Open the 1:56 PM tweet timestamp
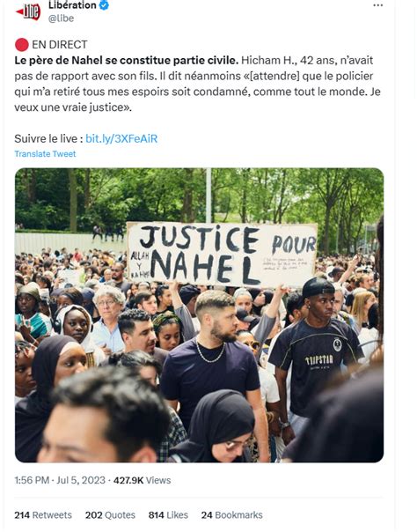The image size is (417, 532). (32, 480)
